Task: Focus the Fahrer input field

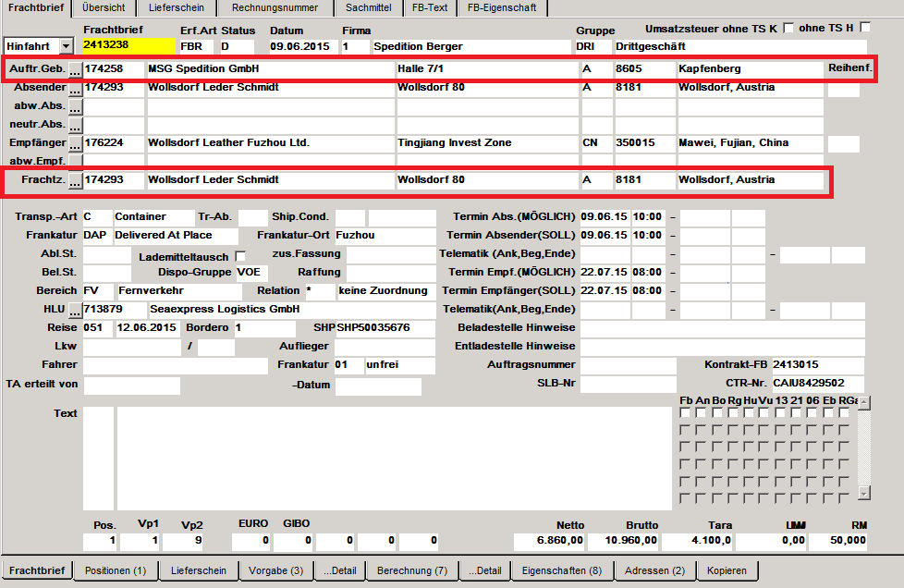Action: (x=176, y=365)
